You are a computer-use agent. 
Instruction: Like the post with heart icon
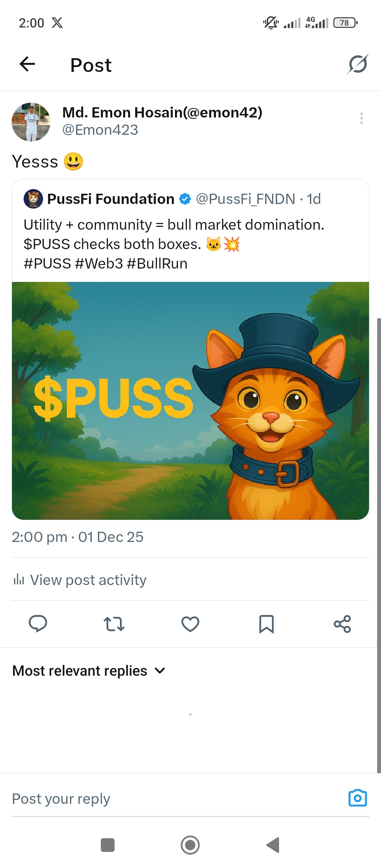(x=190, y=624)
